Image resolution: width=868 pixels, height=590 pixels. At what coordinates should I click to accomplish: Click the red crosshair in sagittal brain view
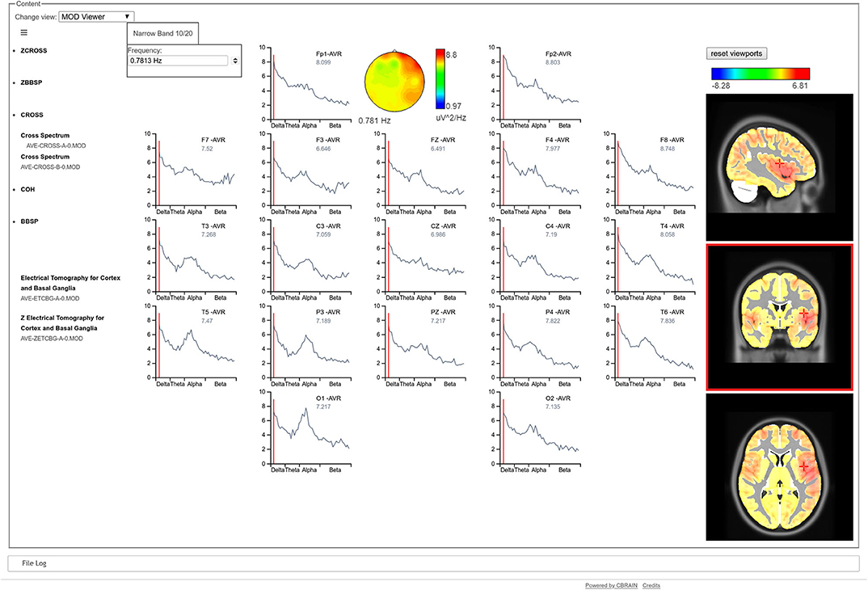(x=779, y=164)
